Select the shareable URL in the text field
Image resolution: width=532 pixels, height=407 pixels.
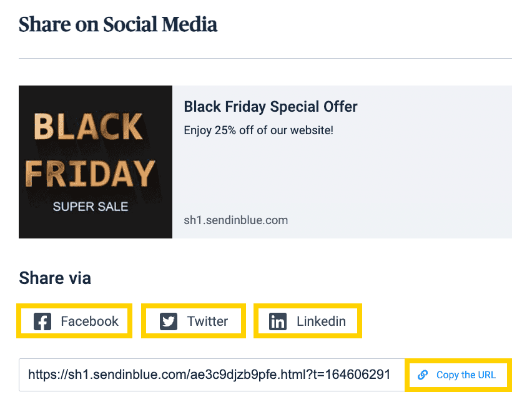click(213, 375)
